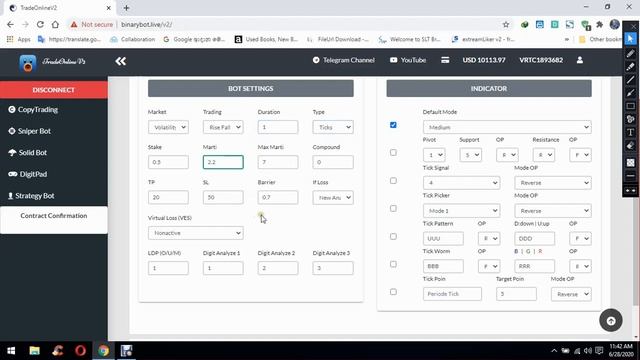Click the browser address bar URL
The image size is (640, 360).
147,24
